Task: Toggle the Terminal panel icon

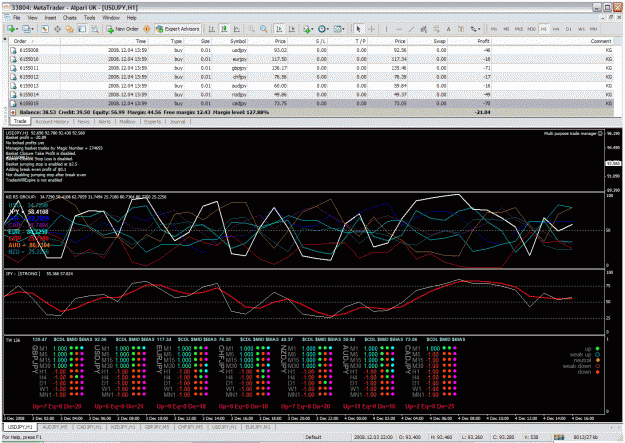Action: click(82, 29)
